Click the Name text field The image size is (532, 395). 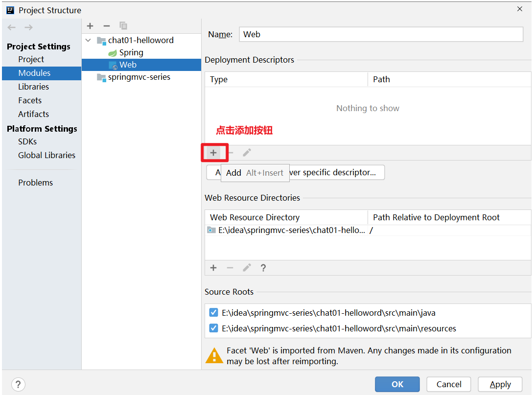(x=381, y=34)
